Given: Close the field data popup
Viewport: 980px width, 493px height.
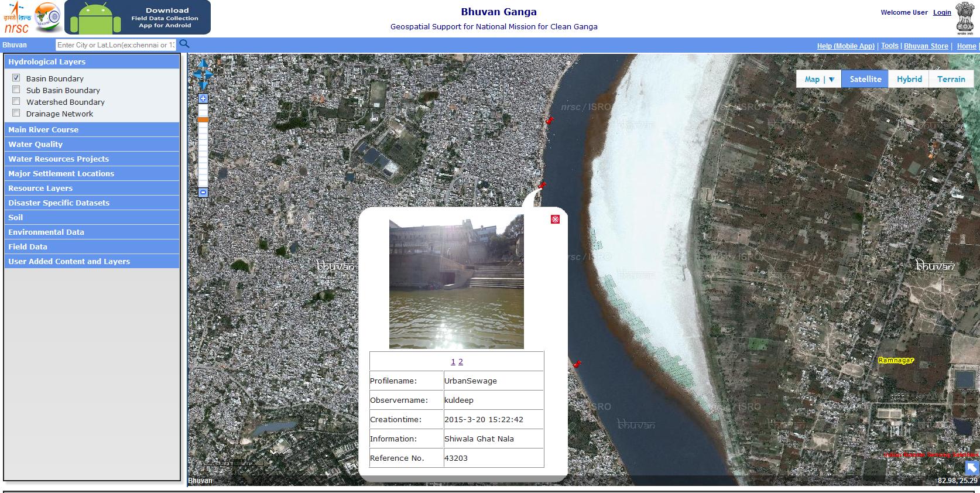Looking at the screenshot, I should [555, 219].
